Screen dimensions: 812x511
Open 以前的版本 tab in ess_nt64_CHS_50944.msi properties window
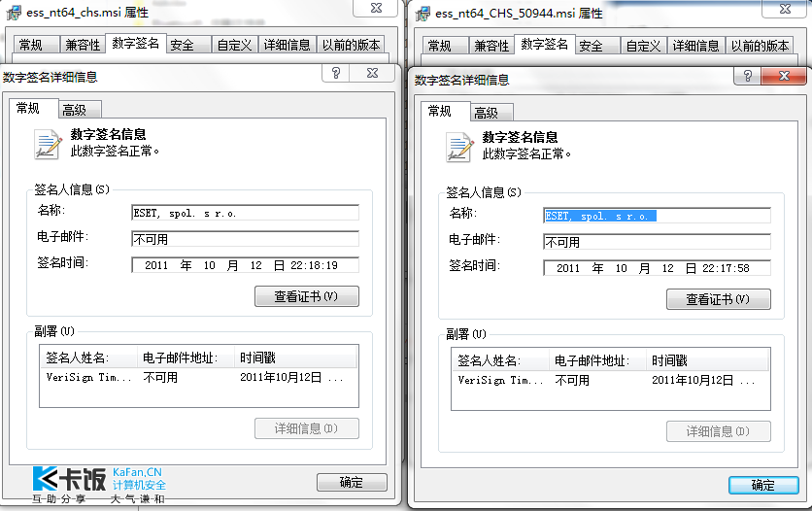click(761, 46)
